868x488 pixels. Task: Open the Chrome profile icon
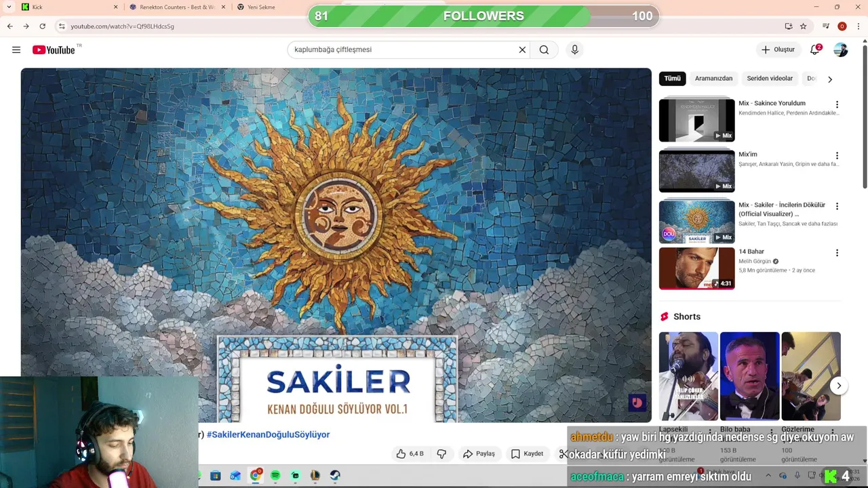[842, 26]
